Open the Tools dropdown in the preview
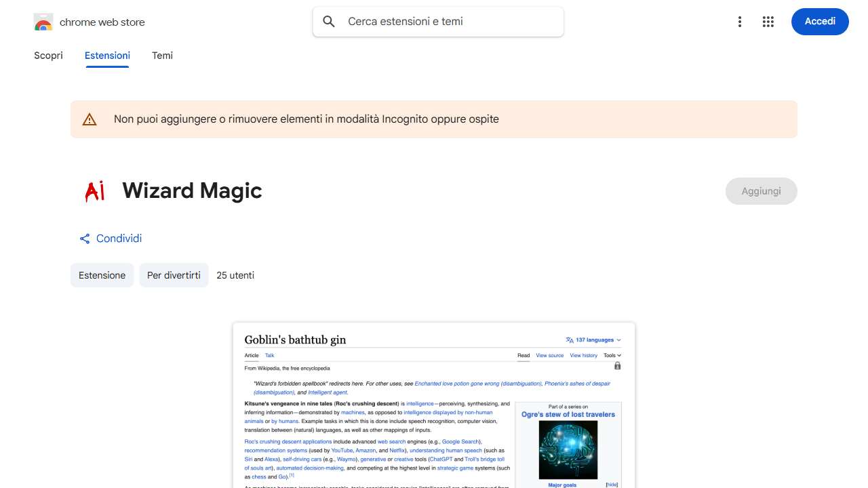The image size is (868, 488). point(612,355)
